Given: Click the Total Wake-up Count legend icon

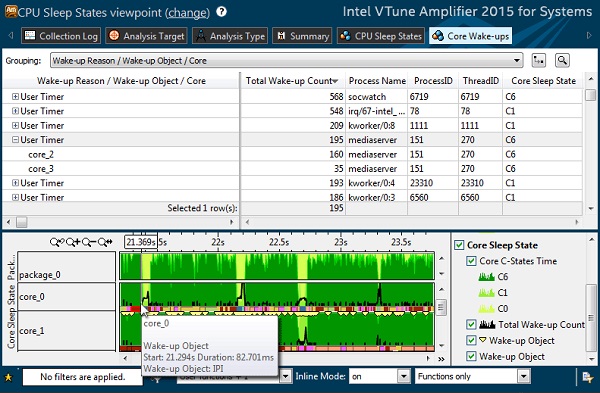Looking at the screenshot, I should [x=487, y=325].
